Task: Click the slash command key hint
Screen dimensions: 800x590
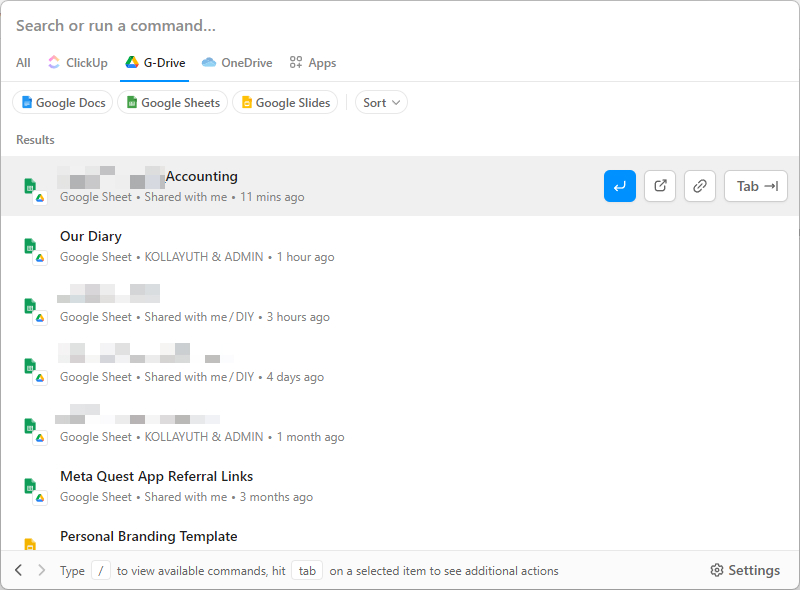Action: point(101,571)
